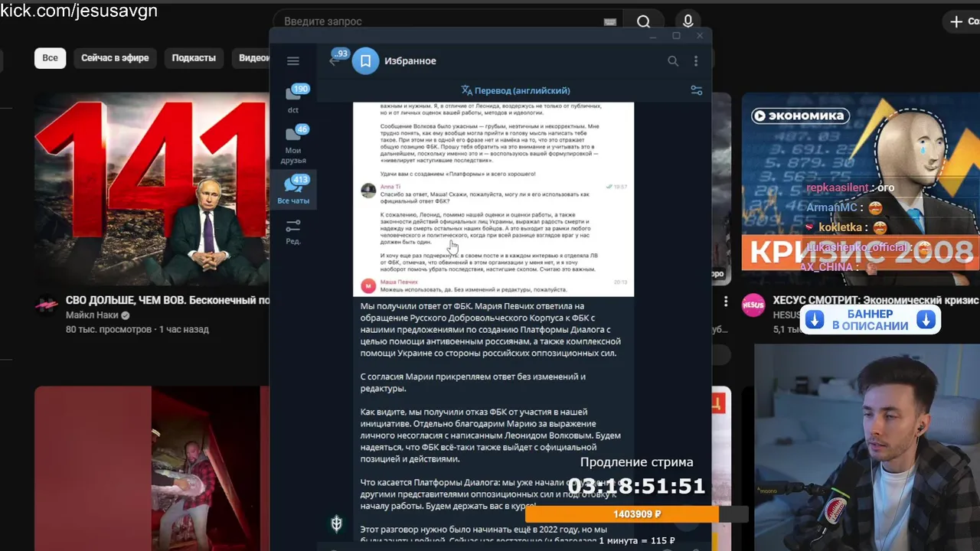Viewport: 980px width, 551px height.
Task: Maximize the Telegram window
Action: (x=676, y=36)
